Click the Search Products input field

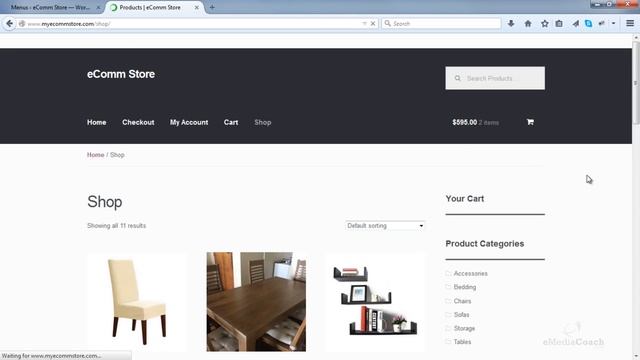495,78
